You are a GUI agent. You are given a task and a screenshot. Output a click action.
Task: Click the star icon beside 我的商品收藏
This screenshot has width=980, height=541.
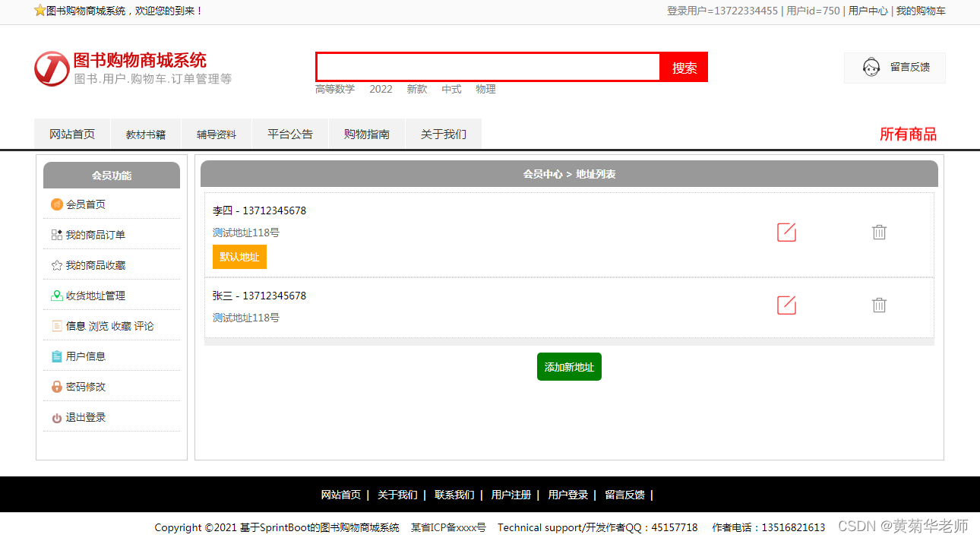click(57, 265)
